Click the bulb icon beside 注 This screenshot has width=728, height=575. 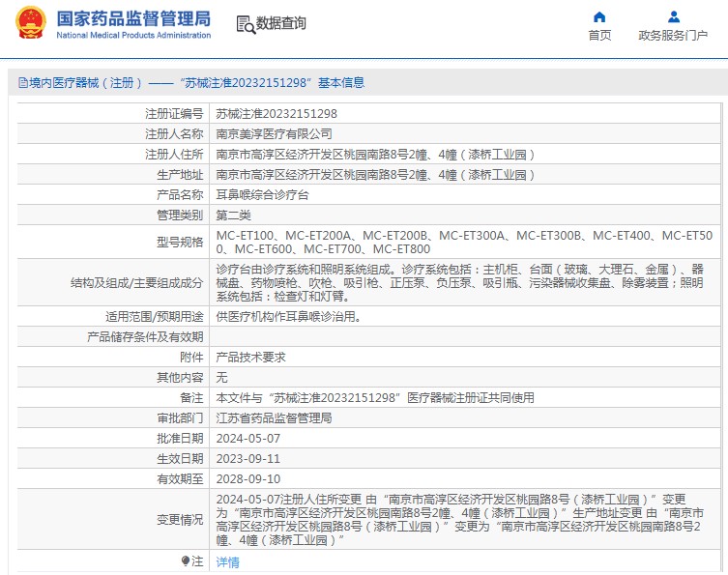click(186, 561)
